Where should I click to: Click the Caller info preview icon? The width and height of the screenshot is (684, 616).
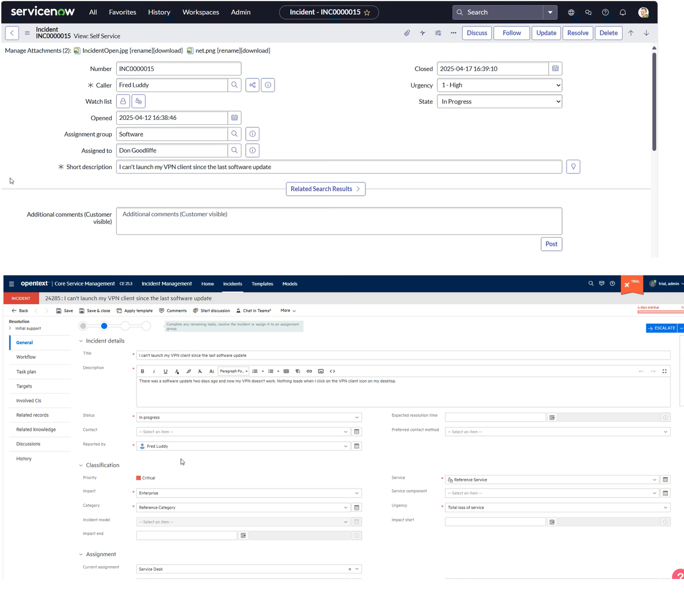tap(268, 85)
